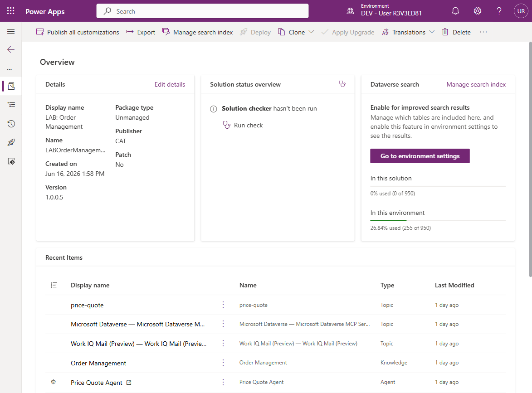
Task: Click the Manage search index link in Dataverse search
Action: [x=476, y=84]
